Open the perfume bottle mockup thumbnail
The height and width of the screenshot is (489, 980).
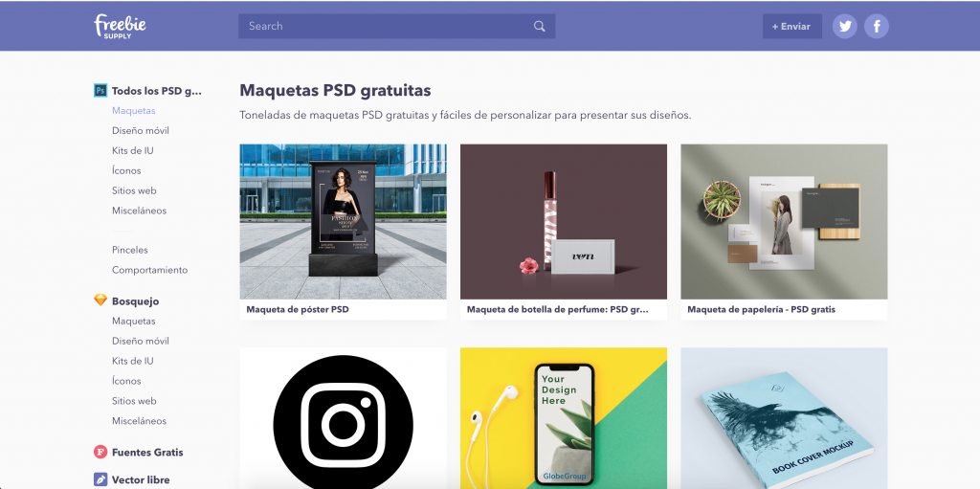click(x=563, y=222)
